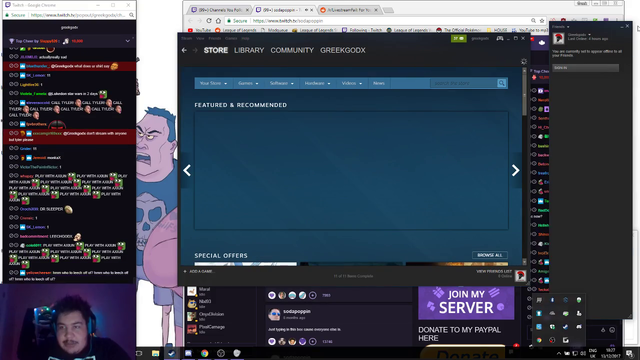This screenshot has height=360, width=640.
Task: Open the STORE tab in Steam
Action: coord(216,50)
